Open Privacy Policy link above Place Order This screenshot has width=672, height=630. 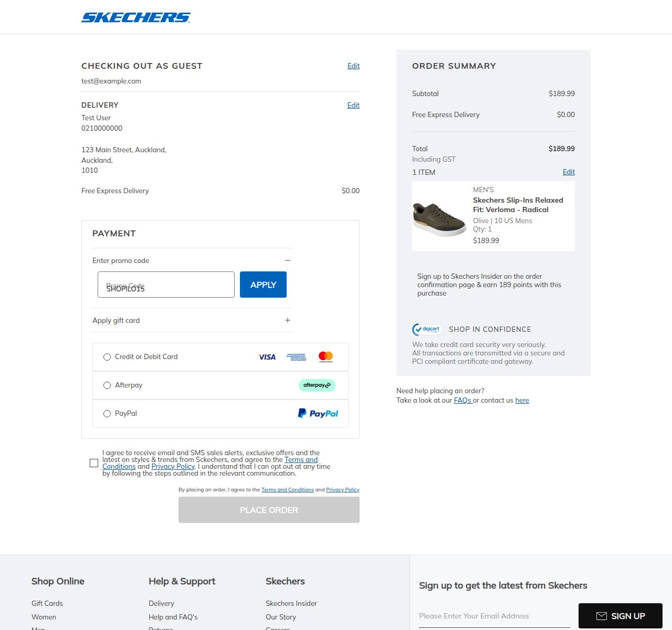(x=343, y=489)
